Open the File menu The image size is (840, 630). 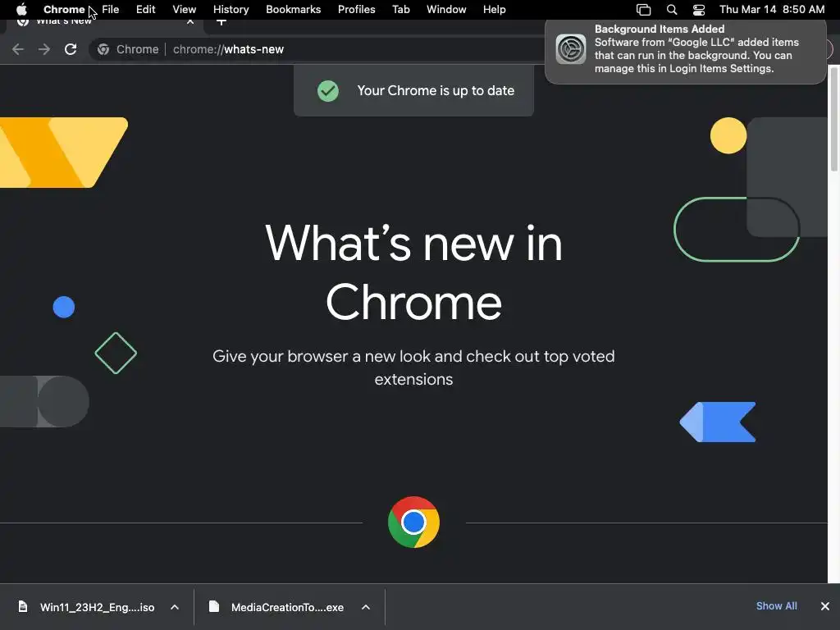click(x=111, y=9)
